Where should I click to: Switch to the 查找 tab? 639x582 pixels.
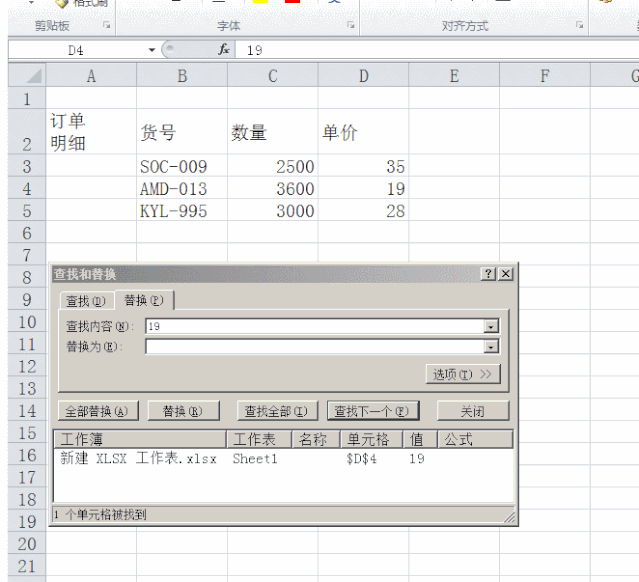tap(86, 301)
